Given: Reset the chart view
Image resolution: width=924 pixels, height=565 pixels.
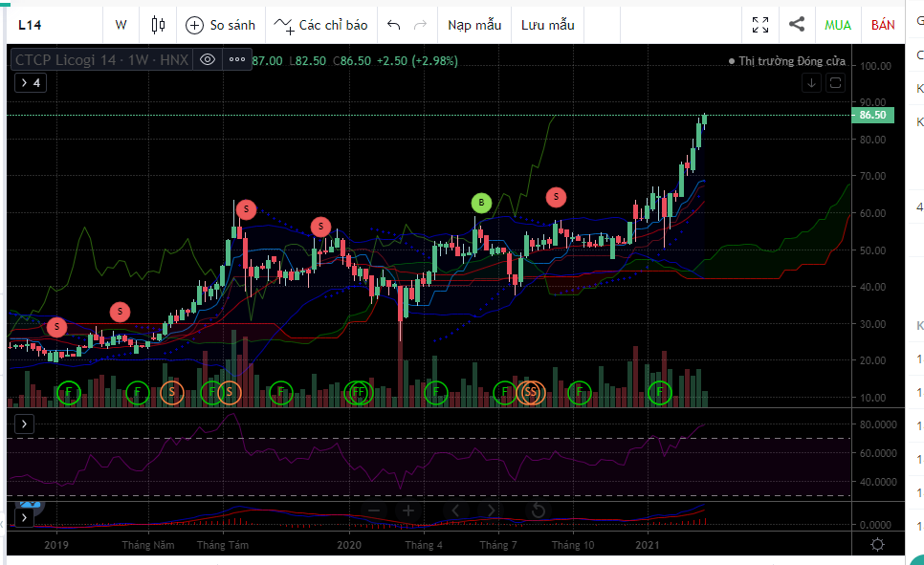Looking at the screenshot, I should (x=538, y=511).
